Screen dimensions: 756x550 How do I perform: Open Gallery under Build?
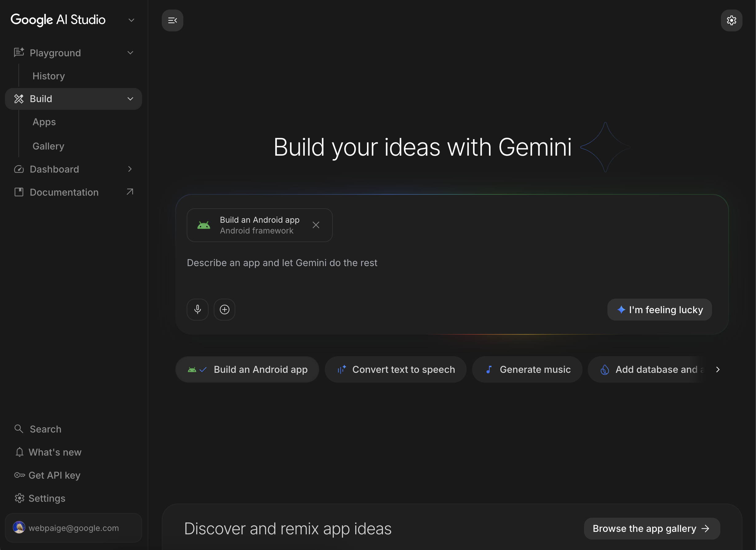[x=48, y=146]
